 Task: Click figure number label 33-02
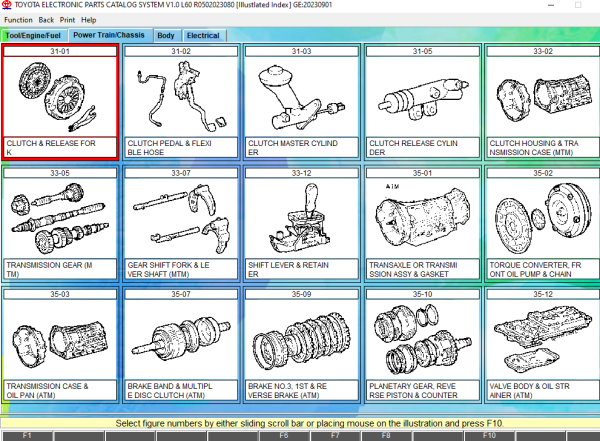[543, 51]
